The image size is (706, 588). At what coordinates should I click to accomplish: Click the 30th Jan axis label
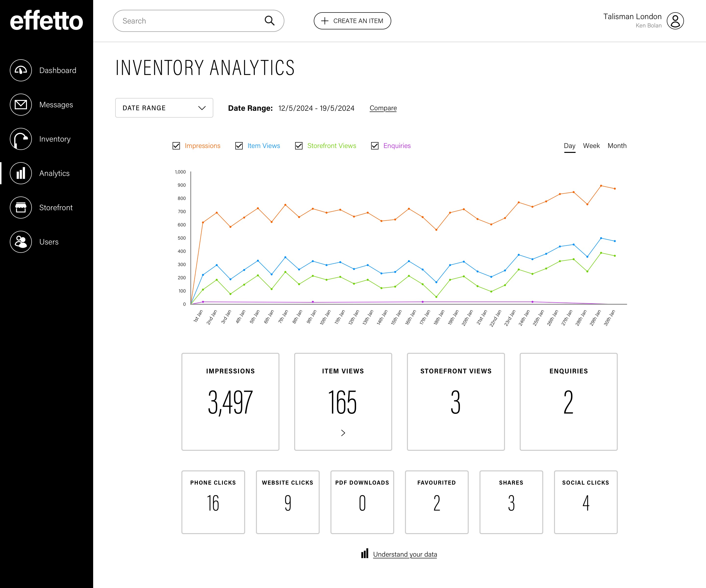pyautogui.click(x=609, y=318)
